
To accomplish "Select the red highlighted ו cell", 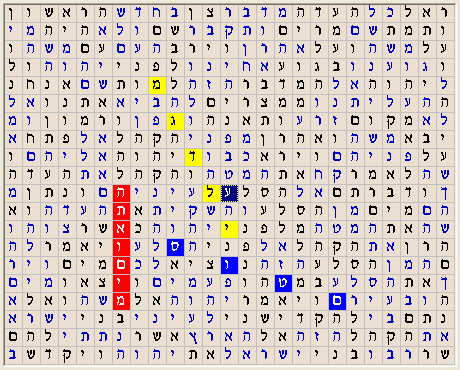I will coord(121,246).
